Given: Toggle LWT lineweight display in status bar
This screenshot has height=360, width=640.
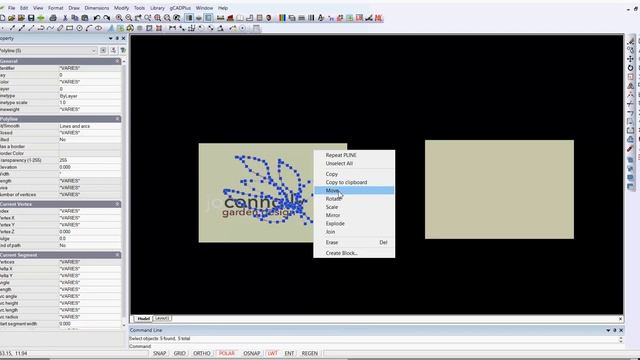Looking at the screenshot, I should click(x=273, y=353).
